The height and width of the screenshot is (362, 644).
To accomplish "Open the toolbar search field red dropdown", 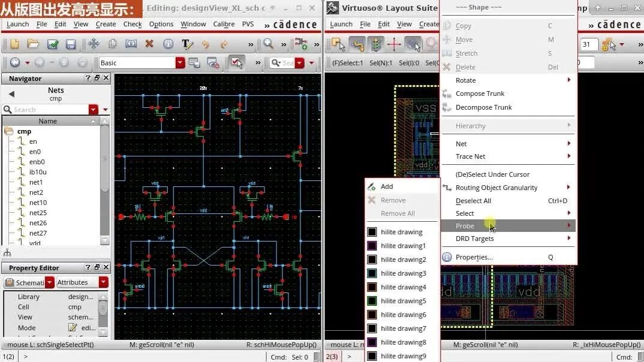I will 300,63.
